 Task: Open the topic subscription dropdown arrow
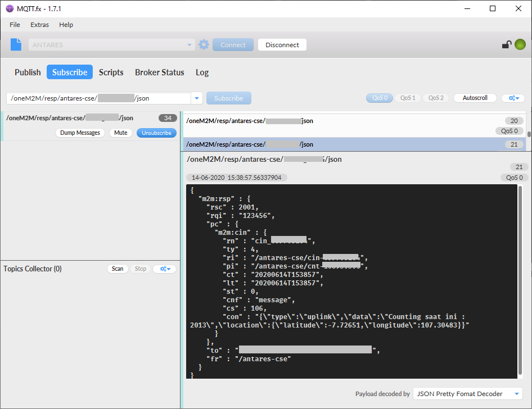pyautogui.click(x=196, y=97)
